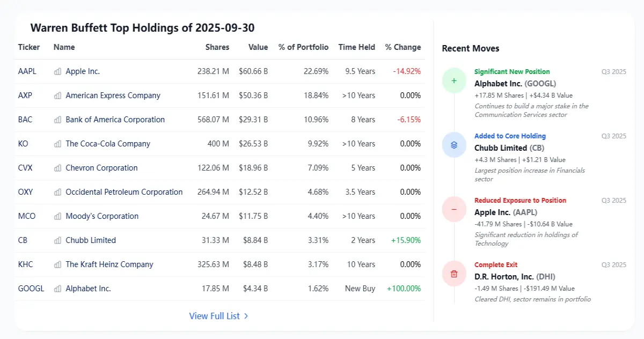Click the American Express Company name

113,95
